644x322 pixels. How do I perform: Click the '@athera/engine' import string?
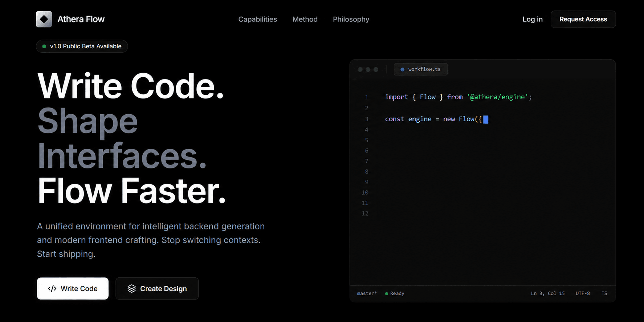pos(497,97)
